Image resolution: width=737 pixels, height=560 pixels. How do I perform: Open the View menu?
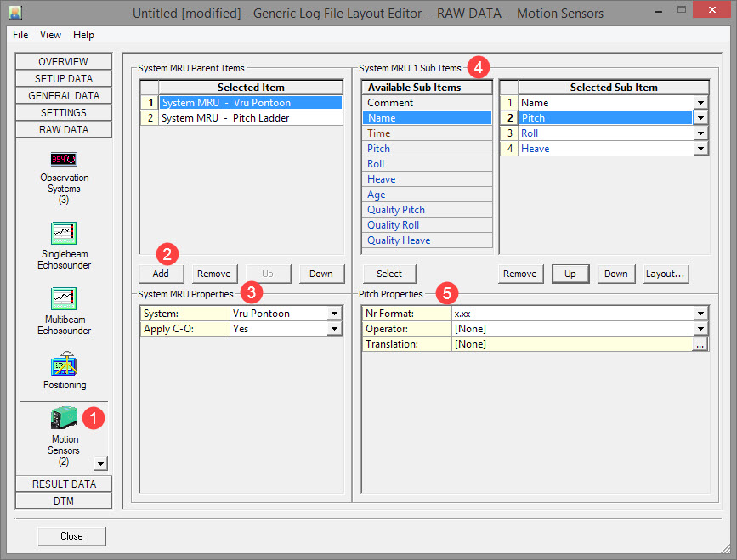[x=50, y=35]
